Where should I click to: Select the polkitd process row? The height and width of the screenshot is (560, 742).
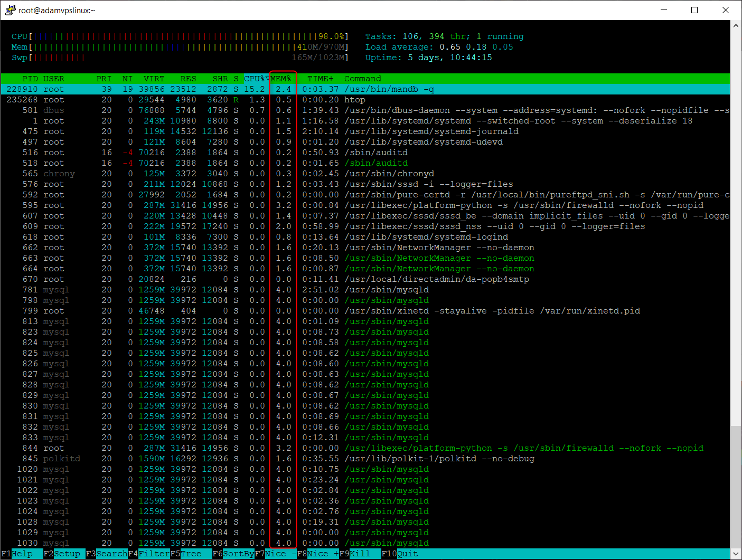365,459
